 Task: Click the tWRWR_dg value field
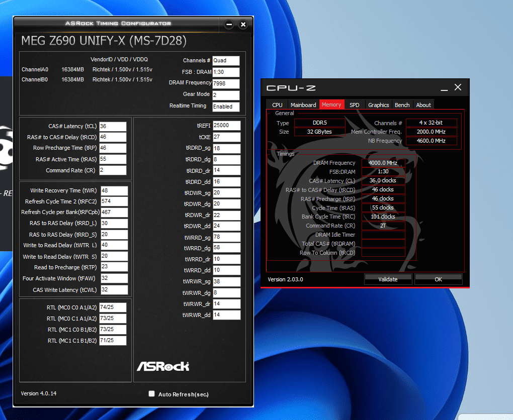[227, 293]
